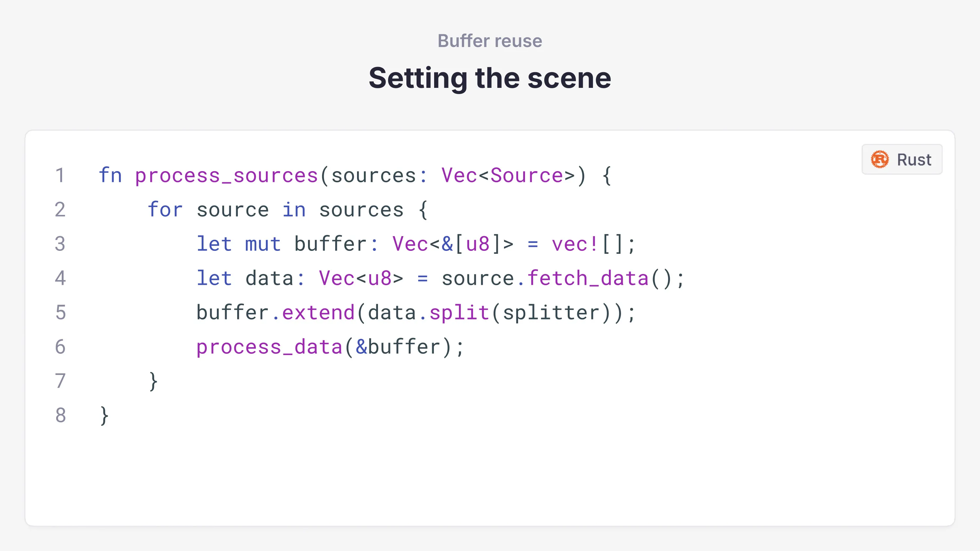Image resolution: width=980 pixels, height=551 pixels.
Task: Click the vec! macro on line 3
Action: [575, 244]
